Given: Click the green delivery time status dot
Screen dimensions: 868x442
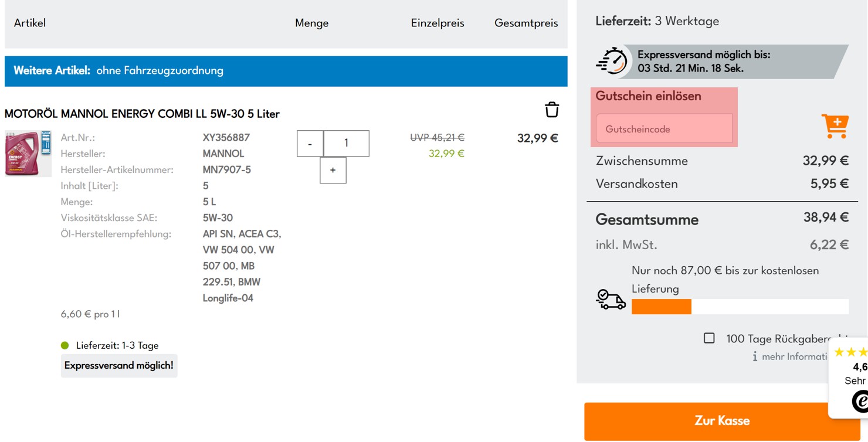Looking at the screenshot, I should [x=65, y=345].
